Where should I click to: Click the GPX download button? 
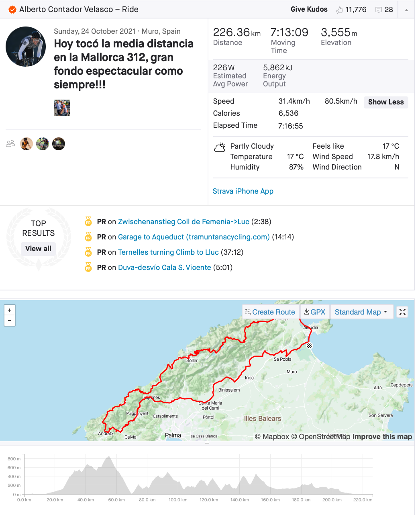click(x=315, y=312)
